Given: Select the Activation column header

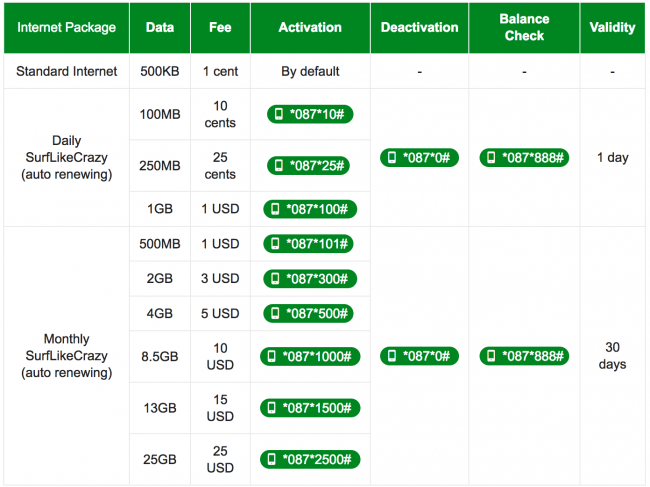Looking at the screenshot, I should point(310,28).
